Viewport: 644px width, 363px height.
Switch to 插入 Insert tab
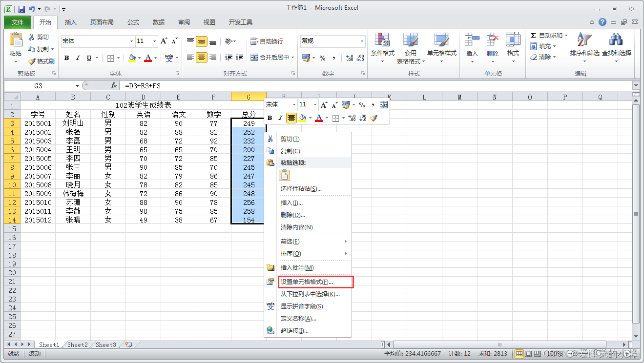(71, 22)
